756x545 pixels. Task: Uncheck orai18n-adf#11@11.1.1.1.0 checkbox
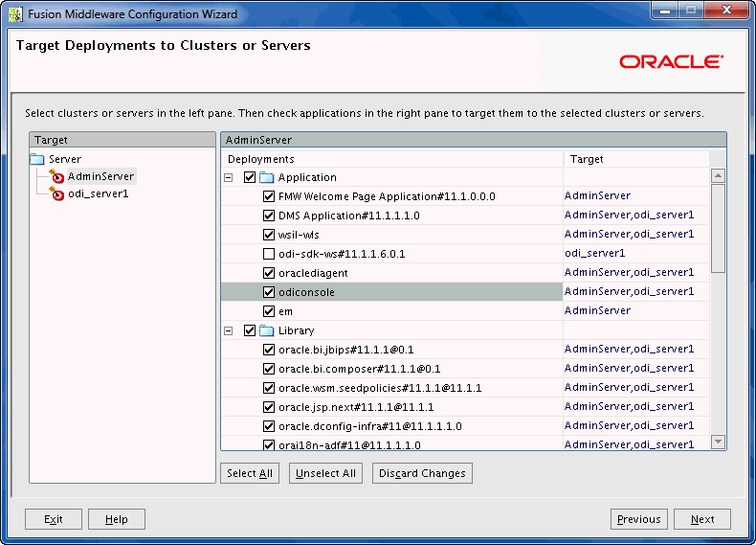coord(269,444)
